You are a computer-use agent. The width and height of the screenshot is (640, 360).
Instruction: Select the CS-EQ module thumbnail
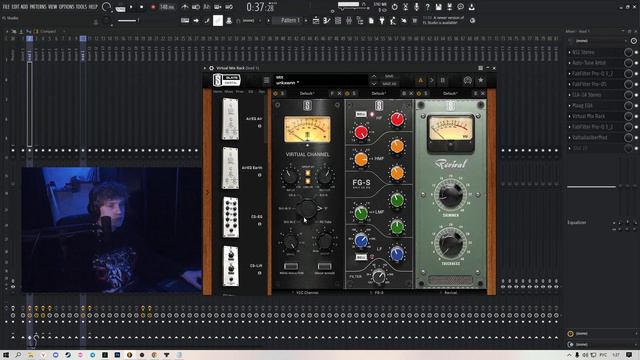point(230,217)
